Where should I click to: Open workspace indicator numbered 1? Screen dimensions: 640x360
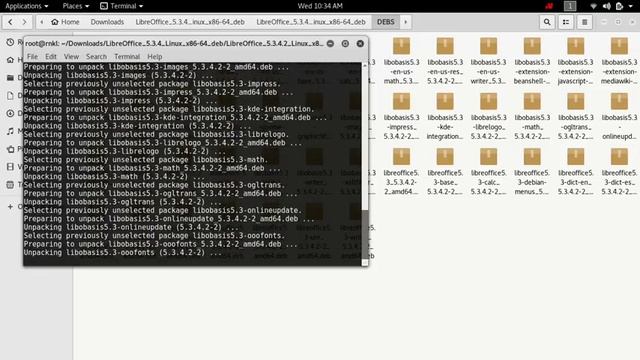click(570, 6)
